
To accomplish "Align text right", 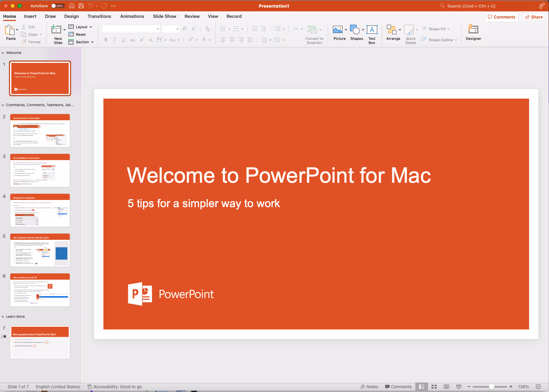I will click(x=241, y=40).
